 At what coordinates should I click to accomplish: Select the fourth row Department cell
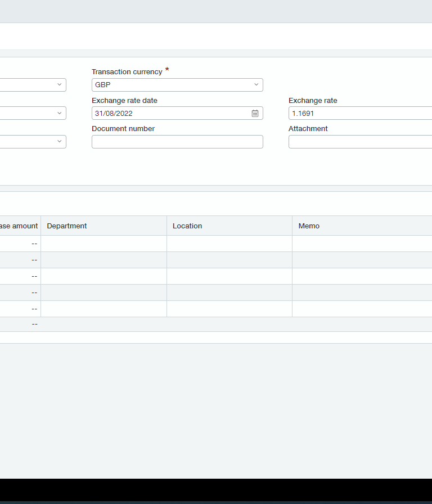click(104, 292)
